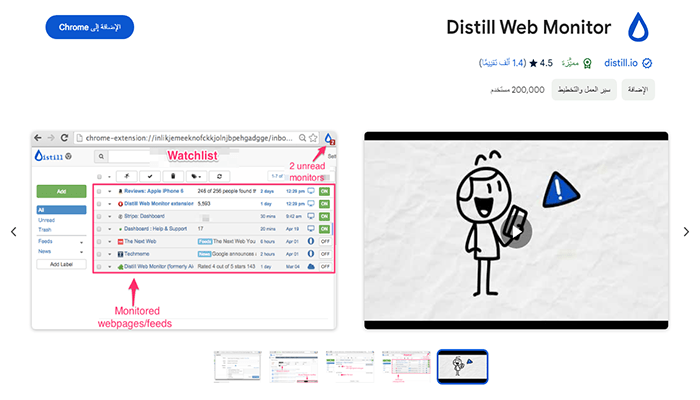Select the extension category chip next to the workflow chip
The image size is (700, 400).
coord(638,90)
